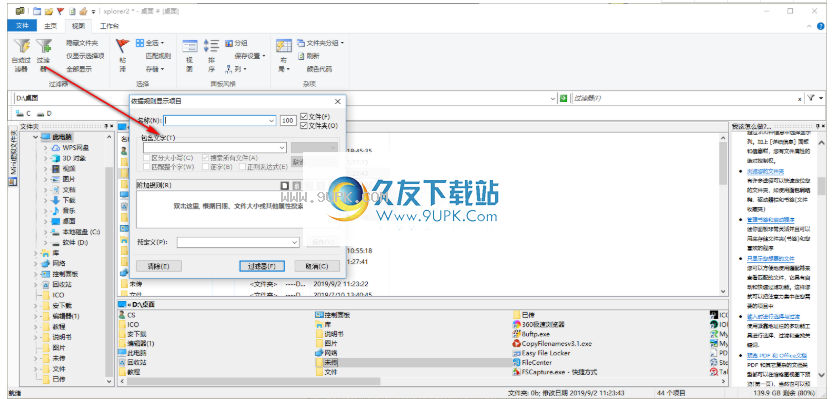
Task: Click 全部显示 in the ribbon
Action: click(x=79, y=69)
